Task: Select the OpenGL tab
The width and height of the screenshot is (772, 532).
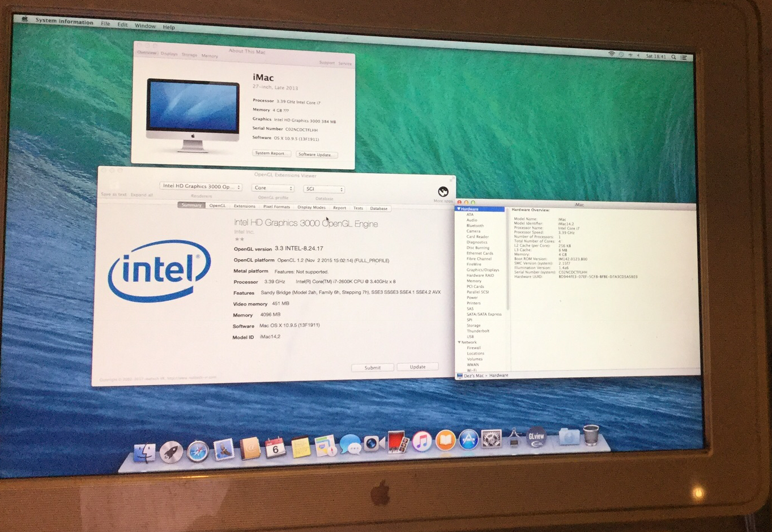Action: 217,205
